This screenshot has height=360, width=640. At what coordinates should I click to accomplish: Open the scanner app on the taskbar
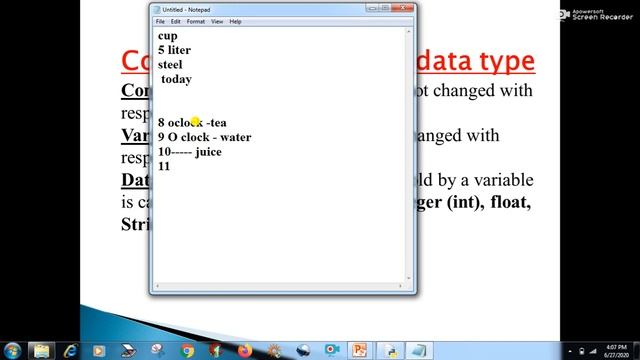(128, 351)
